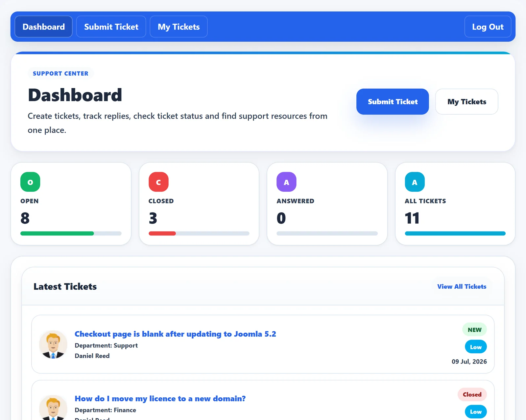Viewport: 526px width, 420px height.
Task: Click the 'ALL TICKETS' card label
Action: [425, 201]
